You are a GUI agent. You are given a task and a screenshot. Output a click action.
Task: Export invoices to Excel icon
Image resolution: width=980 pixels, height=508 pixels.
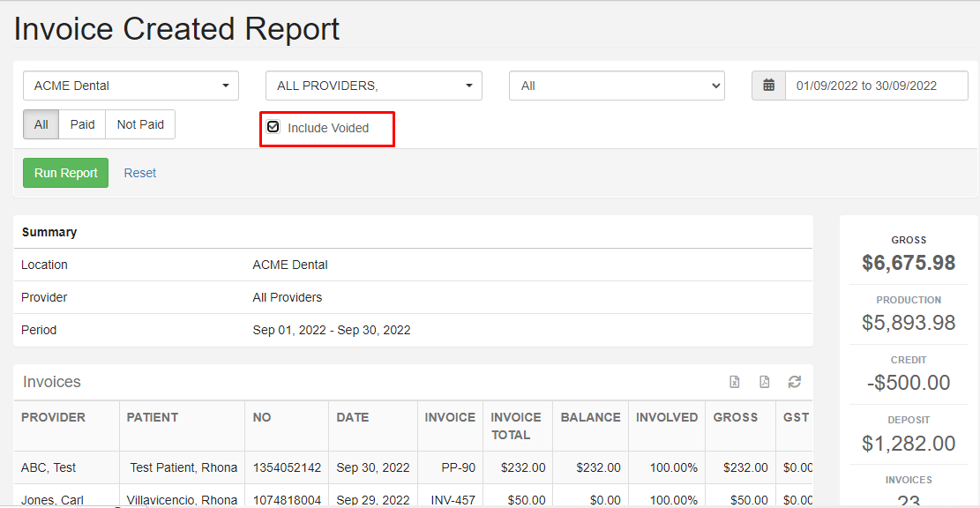pyautogui.click(x=735, y=382)
